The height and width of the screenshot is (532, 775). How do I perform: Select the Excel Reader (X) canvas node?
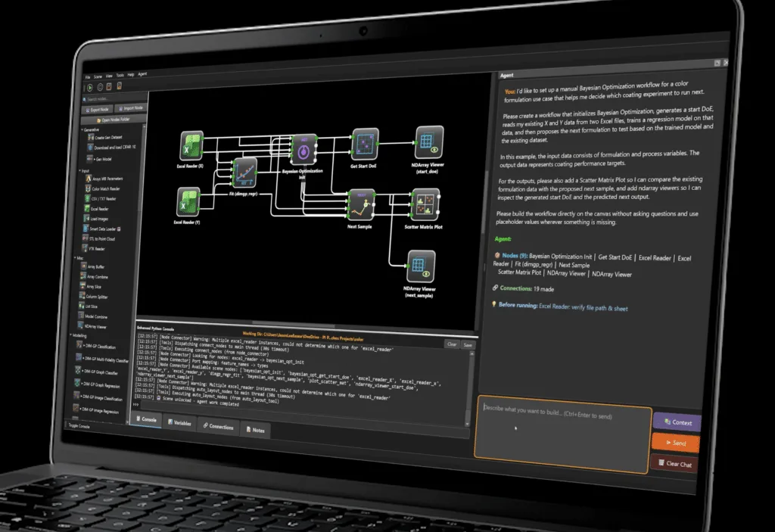coord(191,145)
